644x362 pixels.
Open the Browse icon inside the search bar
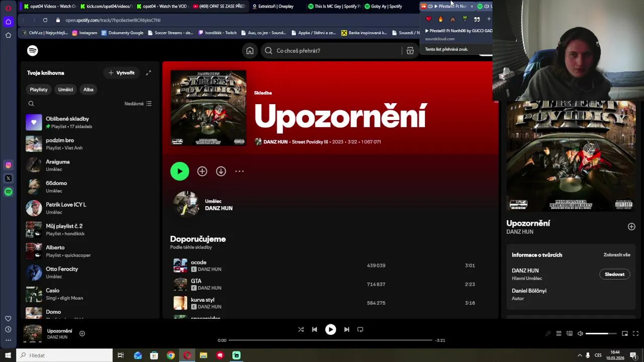pyautogui.click(x=410, y=51)
